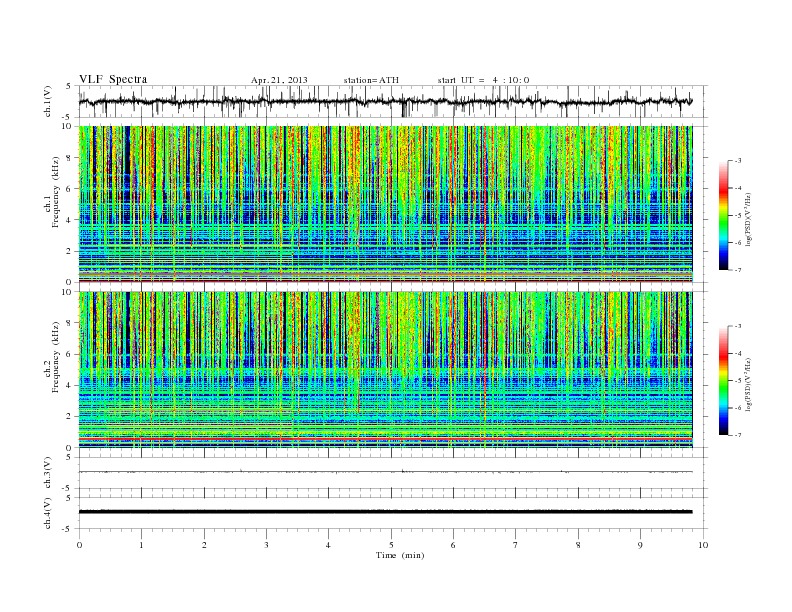Click the "station=ATH" header label
Screen dimensions: 792x612
[x=371, y=80]
